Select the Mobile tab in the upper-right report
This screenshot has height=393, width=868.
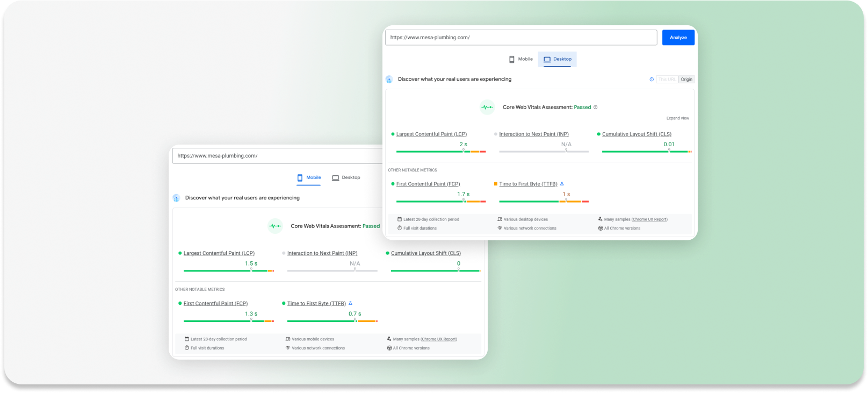click(x=520, y=59)
